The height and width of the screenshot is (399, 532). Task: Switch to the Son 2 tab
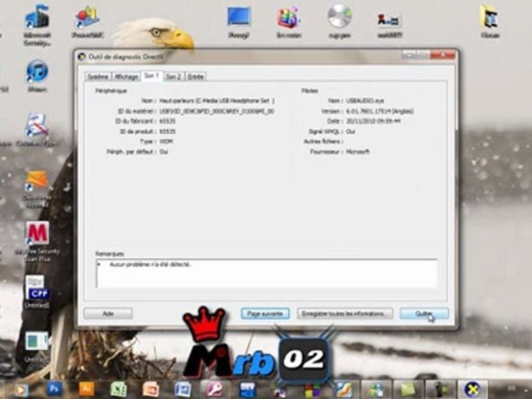(x=173, y=76)
